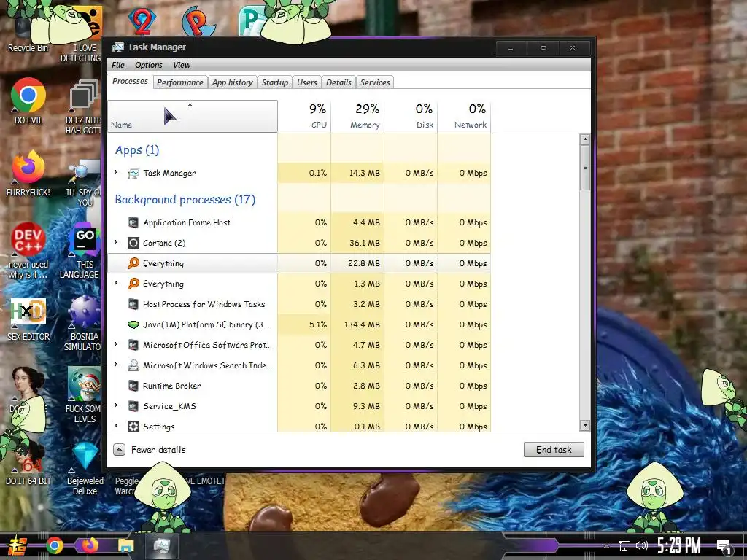Expand the Service_KMS process row
Screen dimensions: 747x560
[116, 405]
